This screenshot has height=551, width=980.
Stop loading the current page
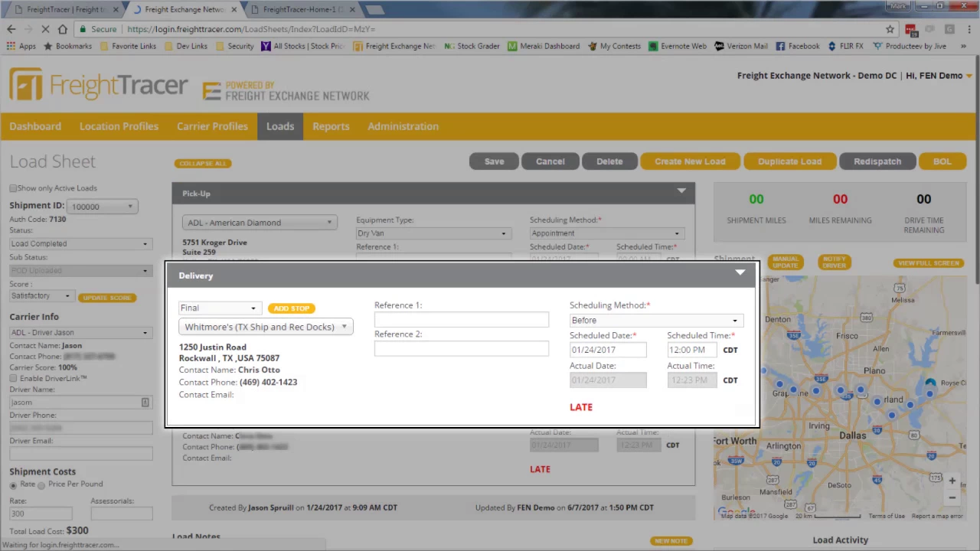click(45, 29)
